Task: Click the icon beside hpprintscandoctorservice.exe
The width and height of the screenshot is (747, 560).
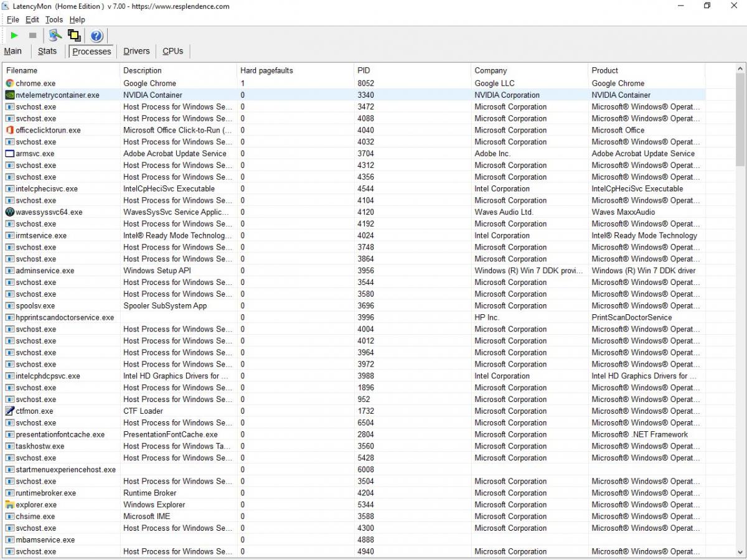Action: click(x=10, y=317)
